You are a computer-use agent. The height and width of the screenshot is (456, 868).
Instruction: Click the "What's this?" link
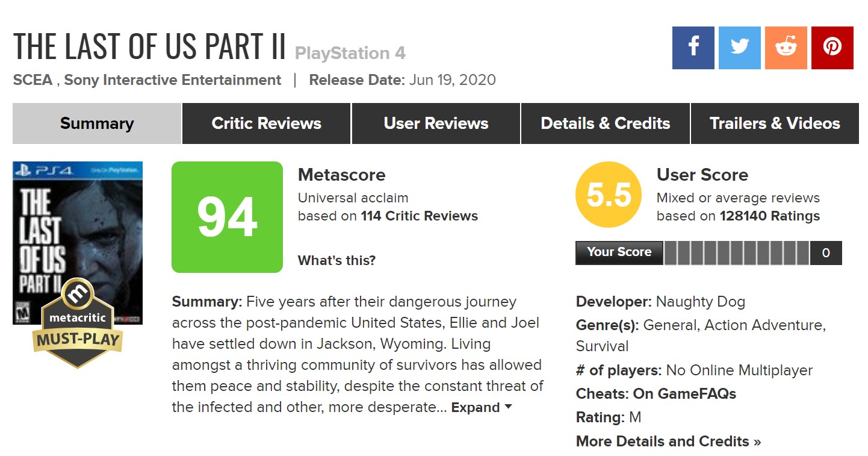[336, 261]
